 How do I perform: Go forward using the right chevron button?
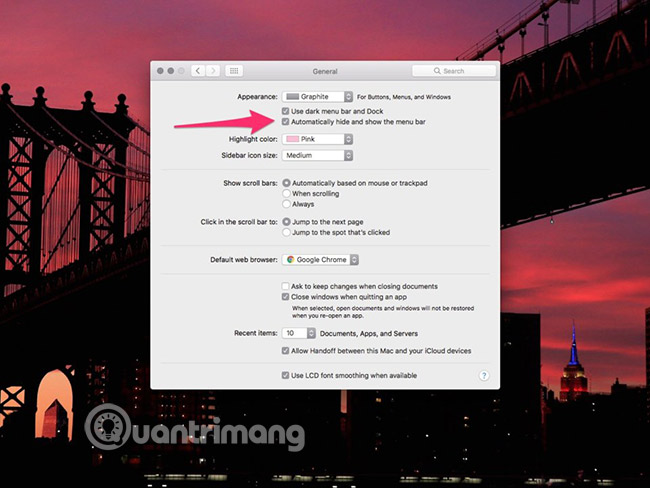(213, 71)
